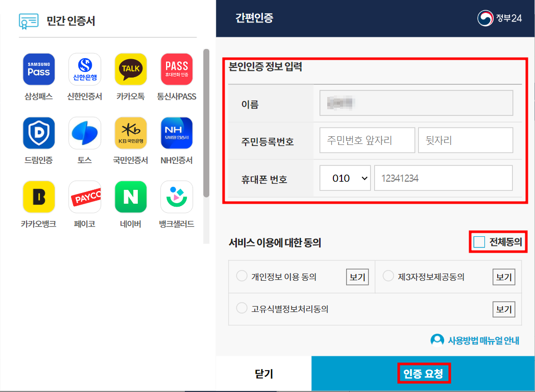Viewport: 535px width, 392px height.
Task: Select the KB국민인증서 icon
Action: (131, 132)
